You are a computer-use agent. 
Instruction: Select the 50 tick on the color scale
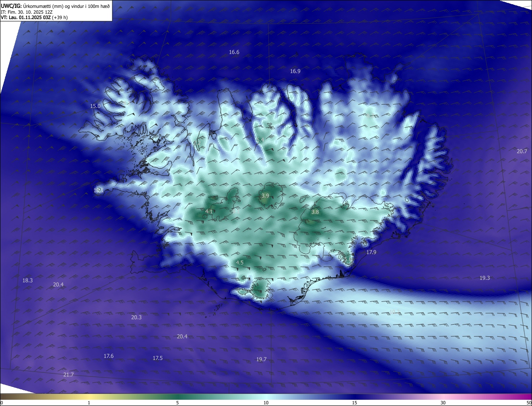point(529,403)
